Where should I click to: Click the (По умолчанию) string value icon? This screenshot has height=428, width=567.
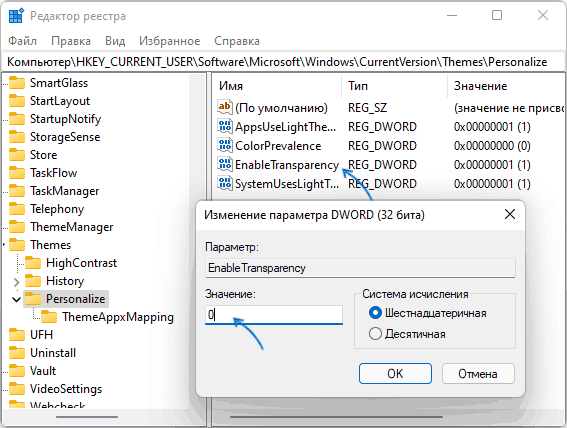(225, 107)
